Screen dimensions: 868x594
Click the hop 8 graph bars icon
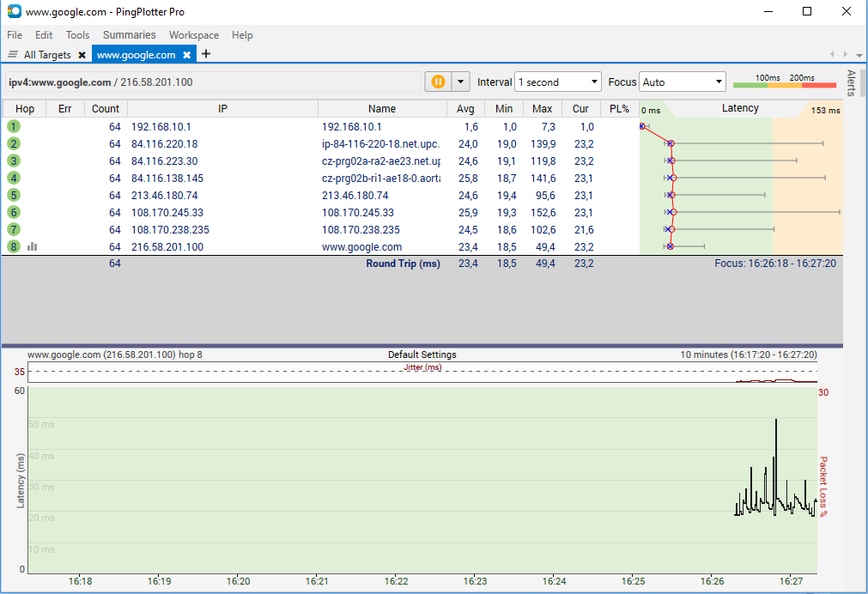click(33, 246)
